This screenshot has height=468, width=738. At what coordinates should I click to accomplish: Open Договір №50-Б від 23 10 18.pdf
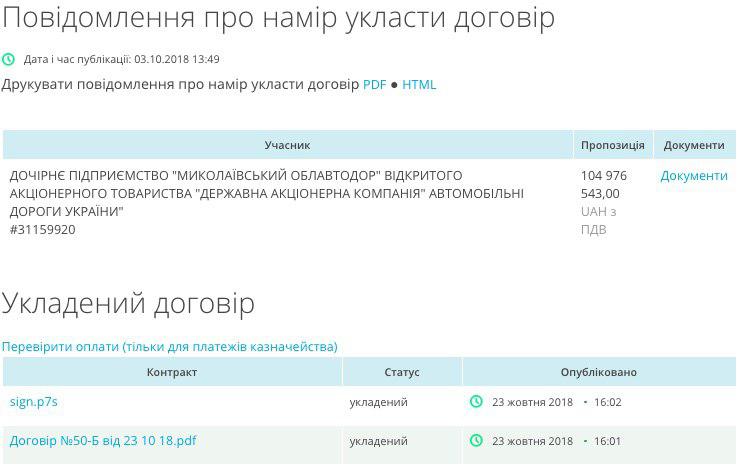point(103,441)
